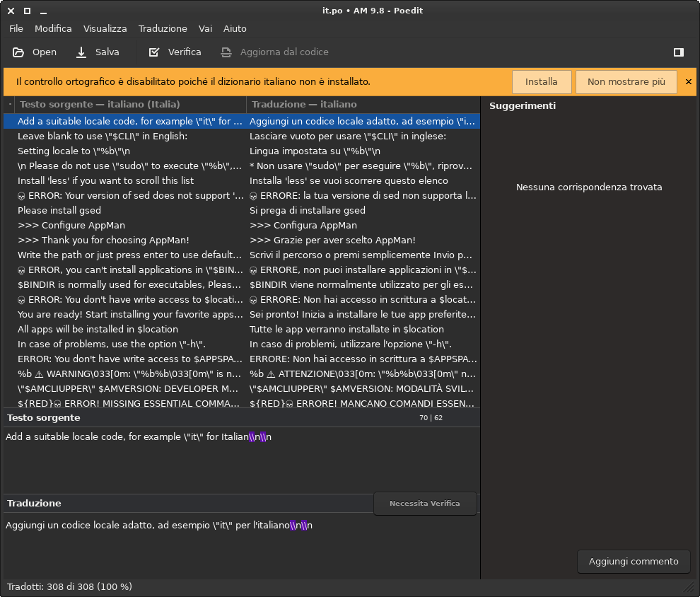Screen dimensions: 700x597
Task: Select row 'Please do not use \"sudo\" to execute'
Action: (242, 166)
